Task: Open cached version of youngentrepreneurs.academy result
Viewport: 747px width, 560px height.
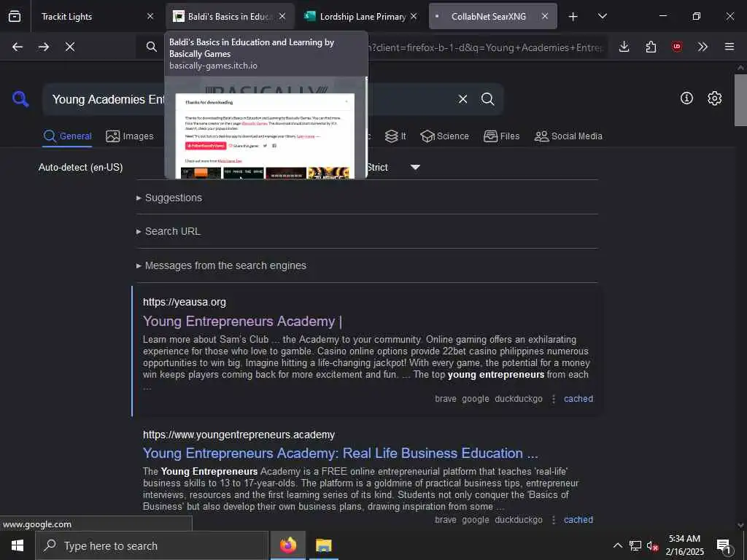Action: (578, 519)
